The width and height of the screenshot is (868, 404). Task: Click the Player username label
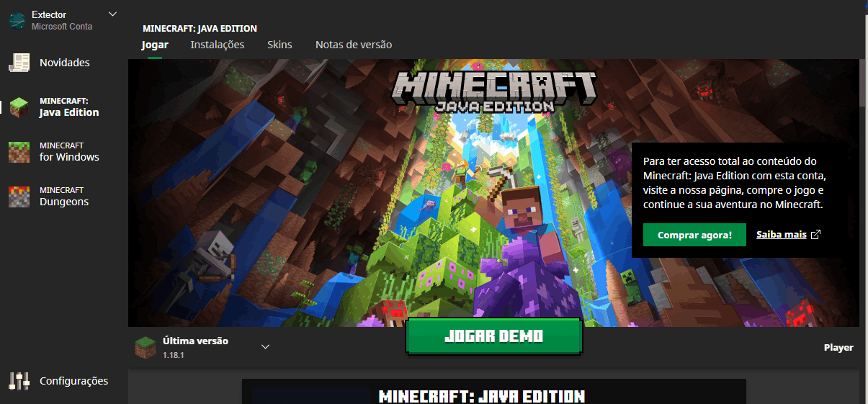point(838,347)
